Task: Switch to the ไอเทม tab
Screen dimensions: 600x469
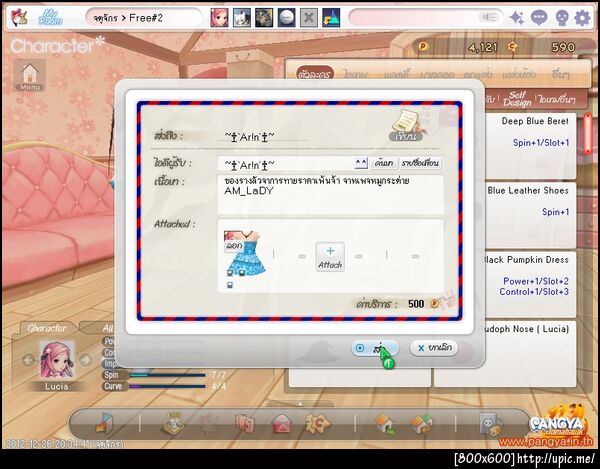Action: [x=355, y=74]
